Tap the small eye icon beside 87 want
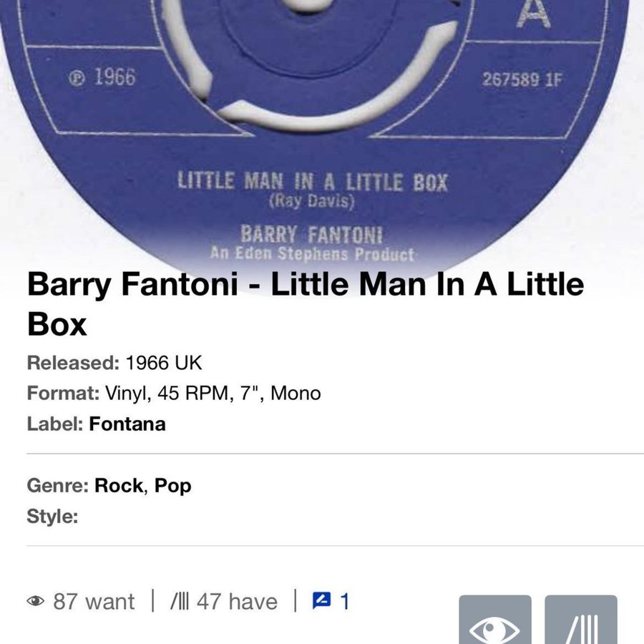644x644 pixels. tap(35, 601)
